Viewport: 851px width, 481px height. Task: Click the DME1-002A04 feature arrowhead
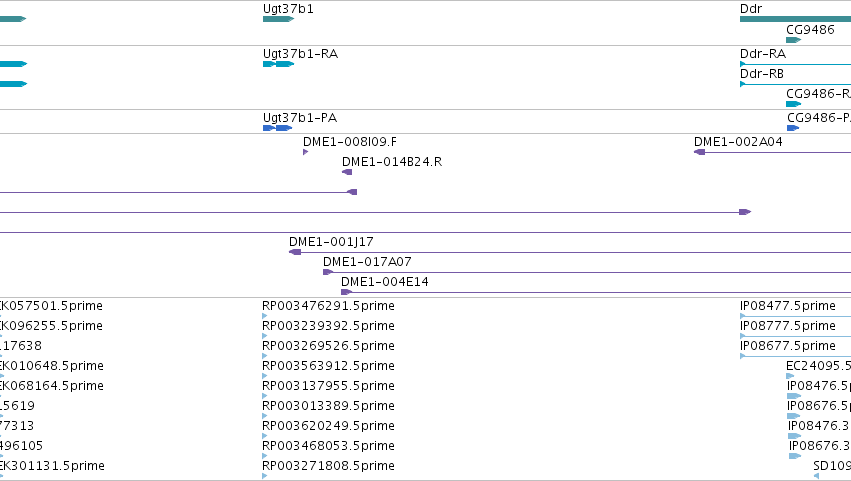tap(700, 152)
